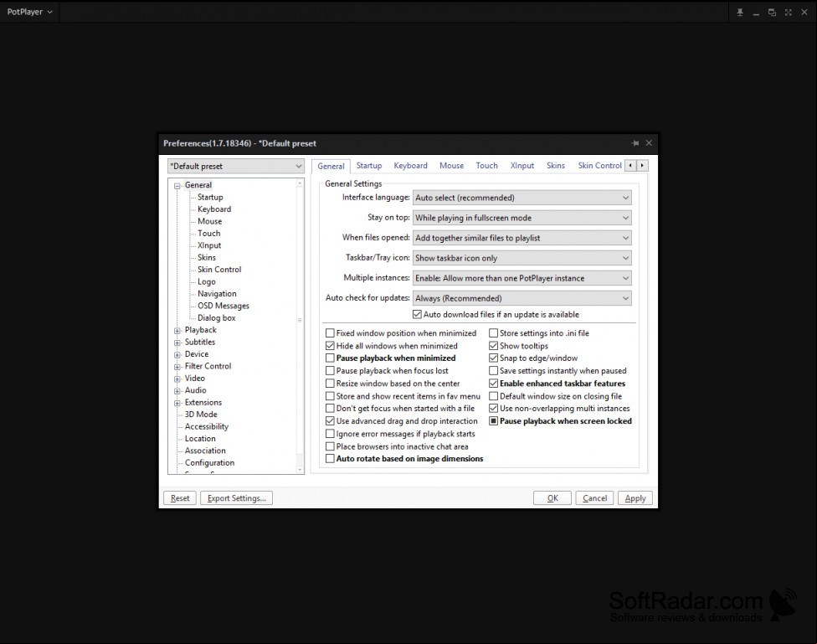
Task: Switch to the Skins tab
Action: pyautogui.click(x=556, y=166)
